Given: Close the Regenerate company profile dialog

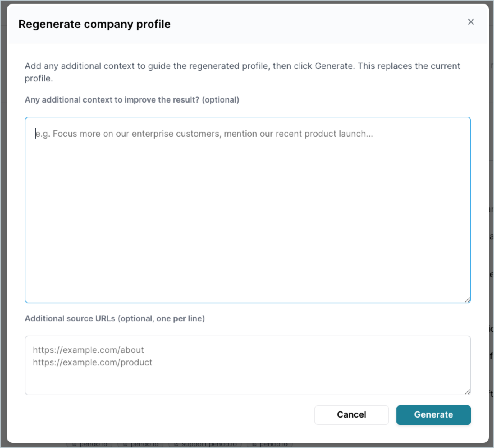Looking at the screenshot, I should [471, 22].
